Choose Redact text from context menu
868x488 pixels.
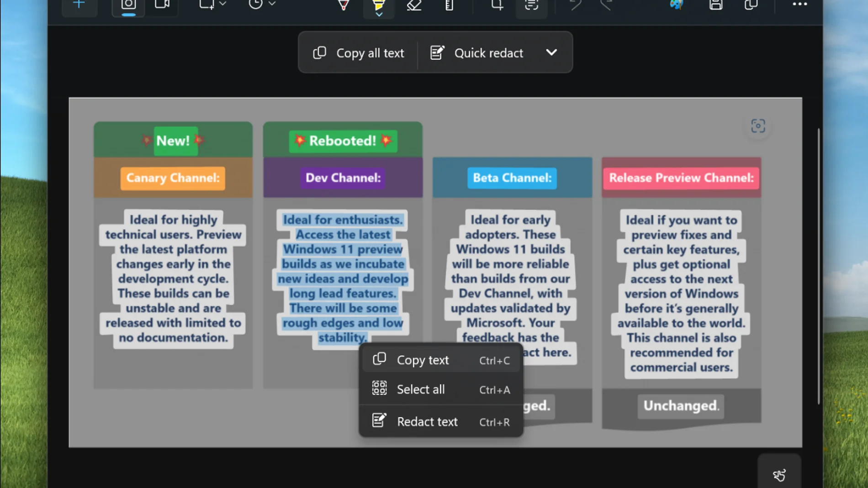click(441, 422)
